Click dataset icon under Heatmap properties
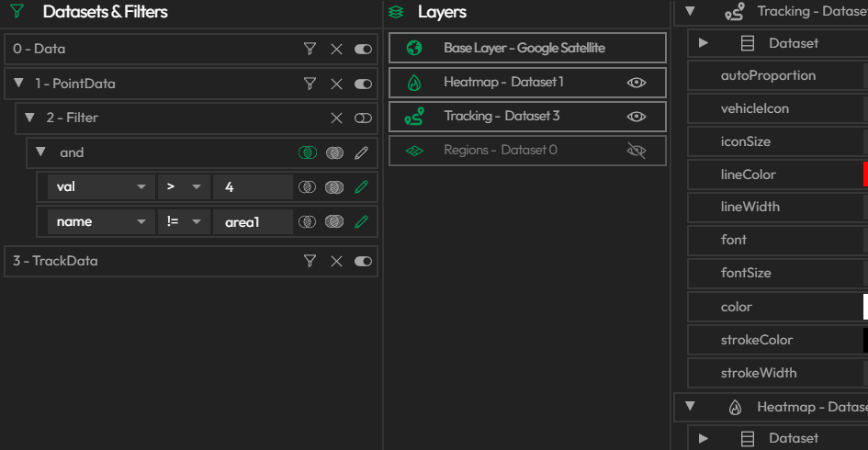The height and width of the screenshot is (450, 868). coord(748,438)
